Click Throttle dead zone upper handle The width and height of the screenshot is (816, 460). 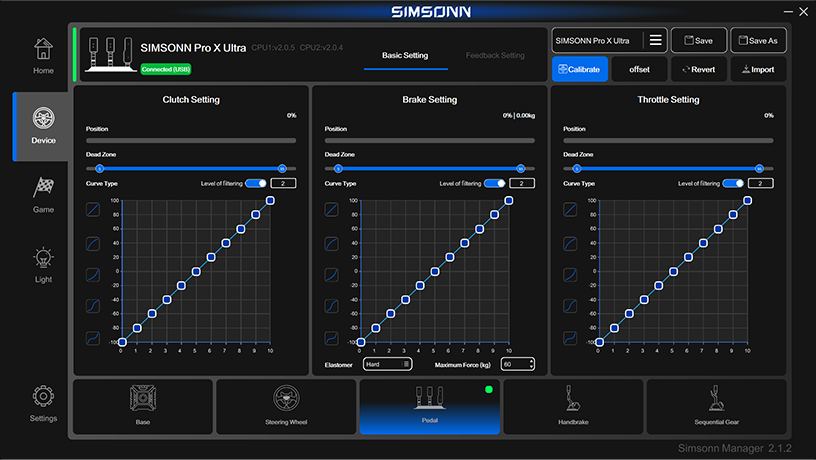[x=759, y=169]
